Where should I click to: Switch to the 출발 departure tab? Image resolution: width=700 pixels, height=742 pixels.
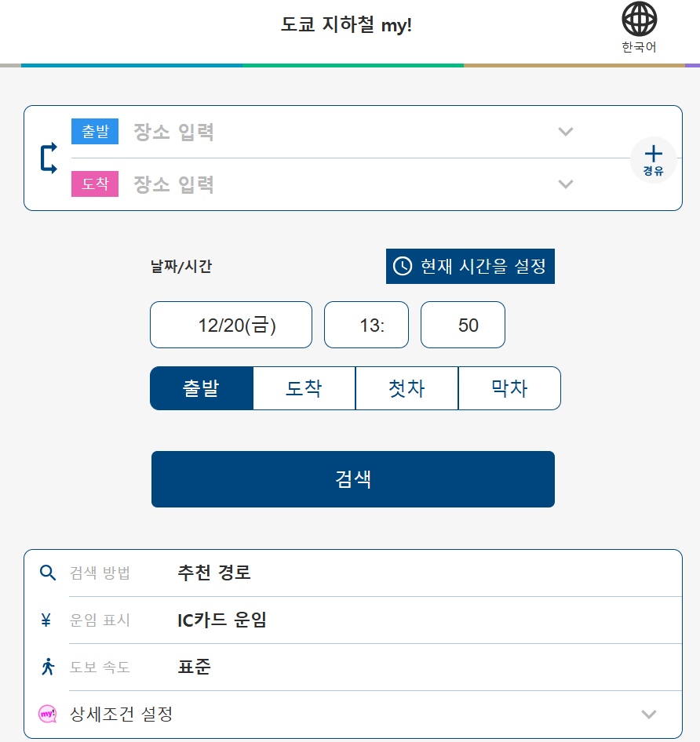(201, 387)
